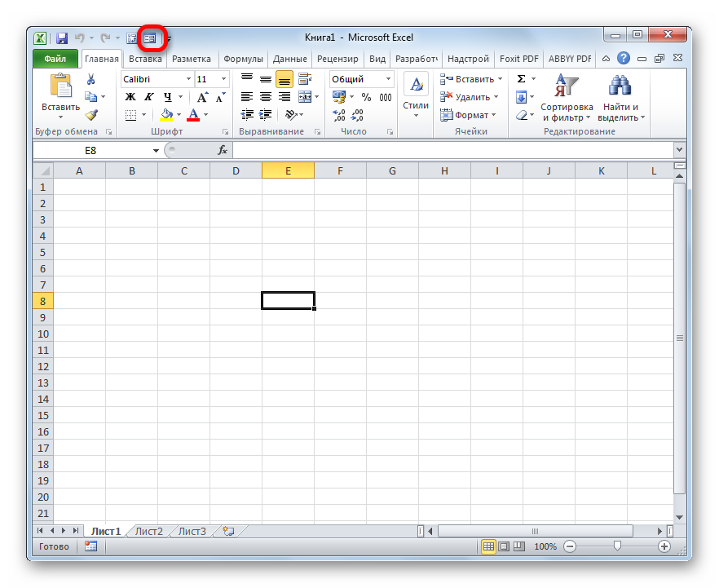Screen dimensions: 719x588
Task: Switch to Лист2 sheet tab
Action: click(x=149, y=531)
